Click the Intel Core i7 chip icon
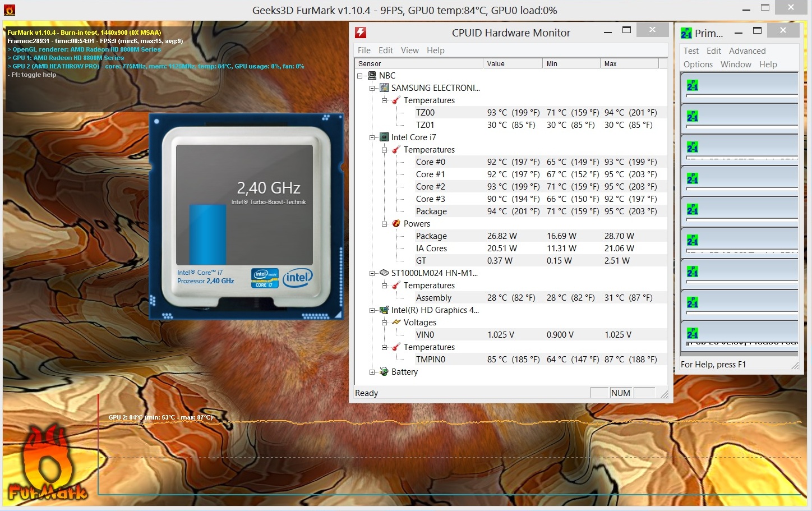Image resolution: width=812 pixels, height=511 pixels. [384, 137]
